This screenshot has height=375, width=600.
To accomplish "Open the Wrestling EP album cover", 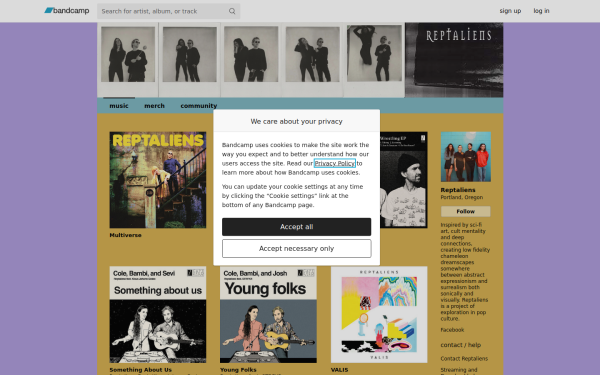I will (404, 180).
